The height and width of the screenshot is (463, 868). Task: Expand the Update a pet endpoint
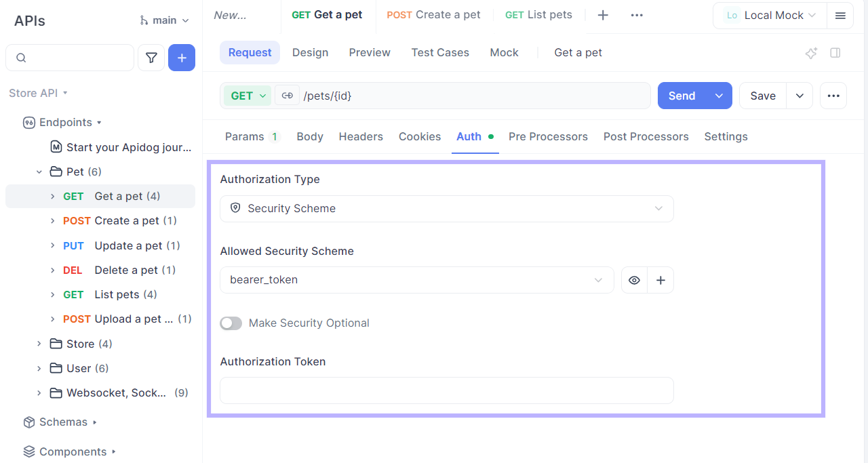pos(53,245)
